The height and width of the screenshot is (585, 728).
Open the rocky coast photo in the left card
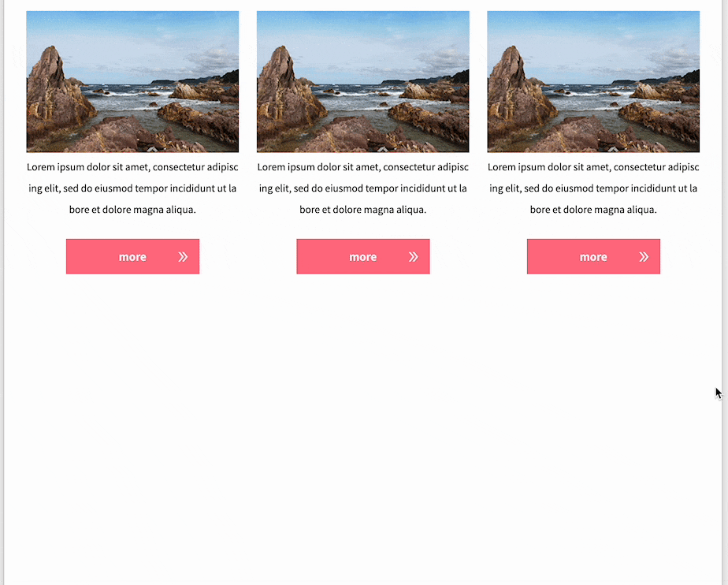(133, 82)
